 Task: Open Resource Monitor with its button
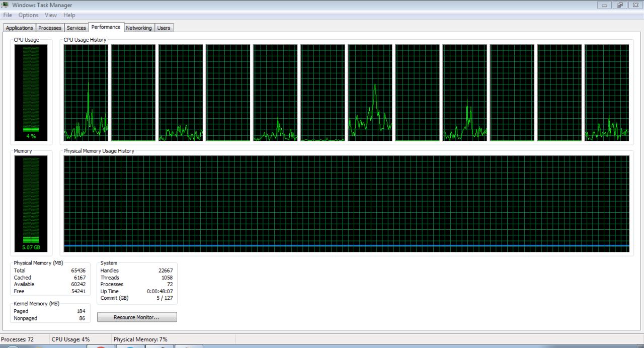click(x=137, y=317)
